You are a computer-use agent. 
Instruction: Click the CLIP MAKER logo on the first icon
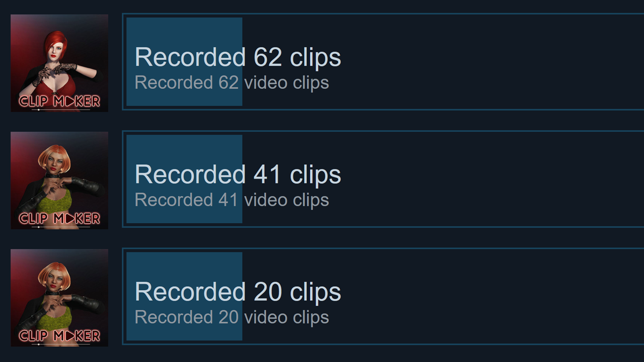pyautogui.click(x=59, y=101)
